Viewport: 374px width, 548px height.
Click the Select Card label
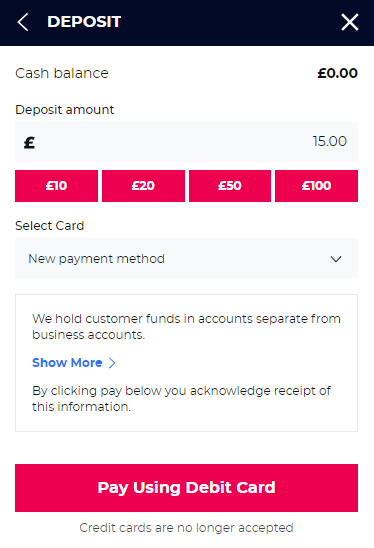[x=50, y=226]
